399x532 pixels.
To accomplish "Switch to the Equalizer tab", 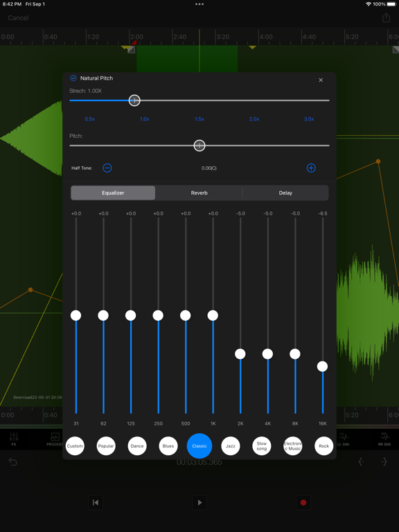I will click(113, 193).
